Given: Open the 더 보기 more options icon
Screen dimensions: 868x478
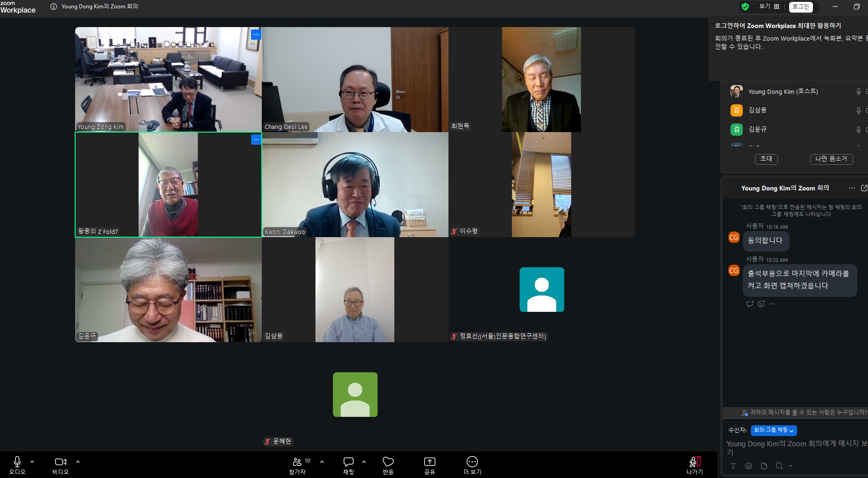Looking at the screenshot, I should pyautogui.click(x=472, y=464).
